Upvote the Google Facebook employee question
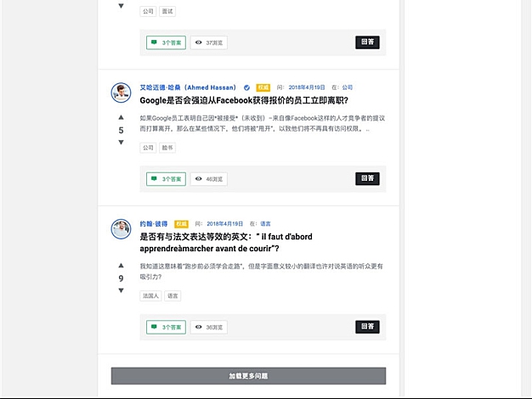Screen dimensions: 532x399 click(121, 117)
